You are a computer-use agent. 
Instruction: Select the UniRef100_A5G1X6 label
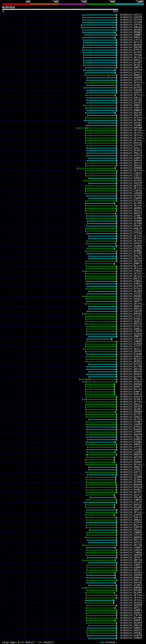(x=131, y=530)
